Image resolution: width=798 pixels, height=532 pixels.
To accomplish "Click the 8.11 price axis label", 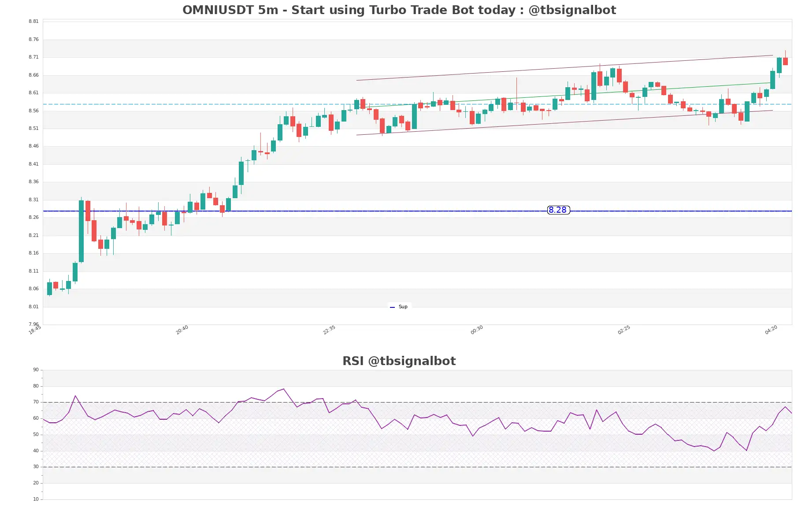I will (x=33, y=271).
